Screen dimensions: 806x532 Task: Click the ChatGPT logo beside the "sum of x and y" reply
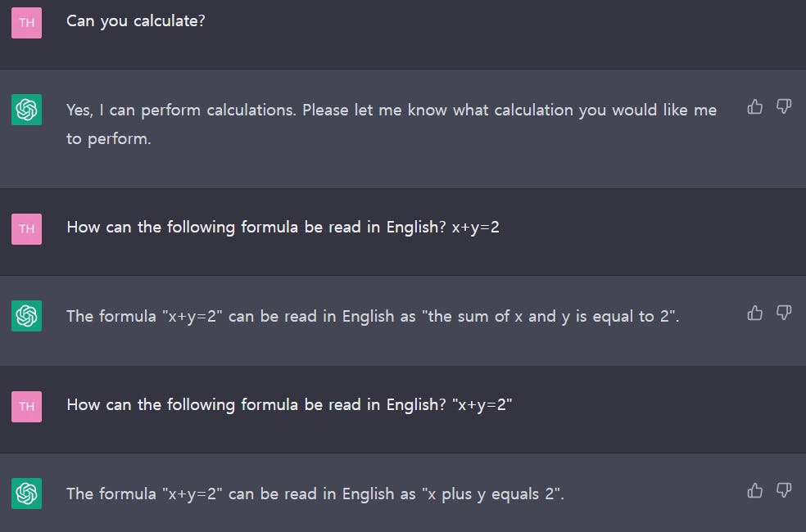pyautogui.click(x=27, y=316)
